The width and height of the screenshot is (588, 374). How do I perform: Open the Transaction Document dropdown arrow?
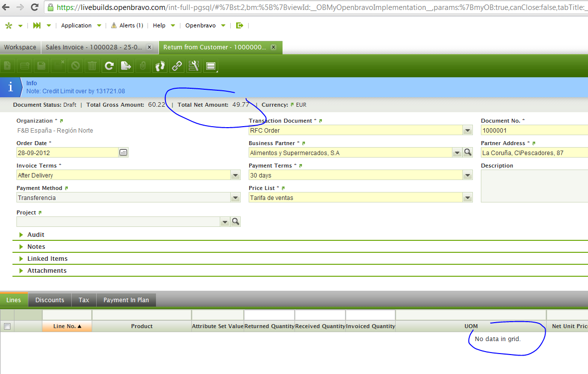(x=467, y=130)
